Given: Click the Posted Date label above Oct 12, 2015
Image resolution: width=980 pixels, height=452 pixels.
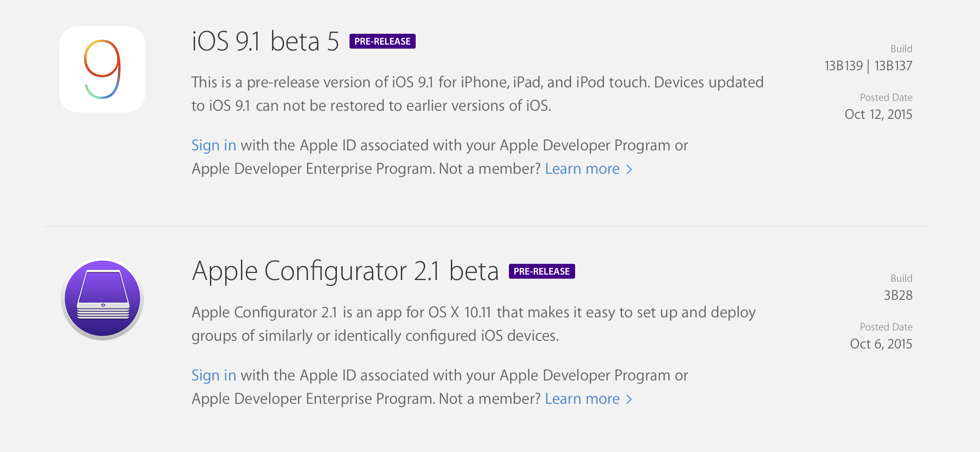Looking at the screenshot, I should [x=886, y=97].
